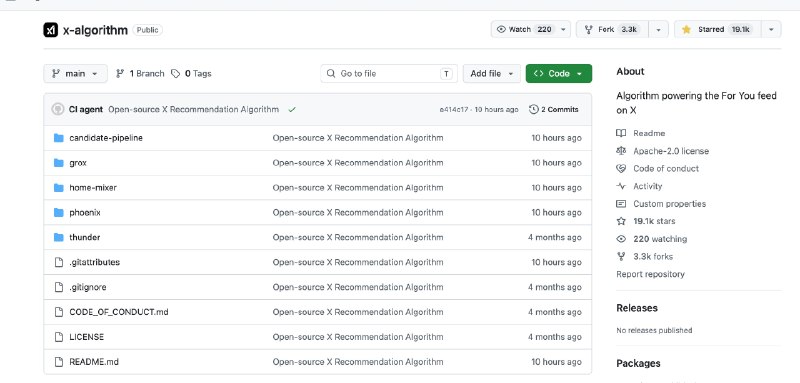The height and width of the screenshot is (383, 800).
Task: View the 3.3k forks sidebar link
Action: coord(653,257)
